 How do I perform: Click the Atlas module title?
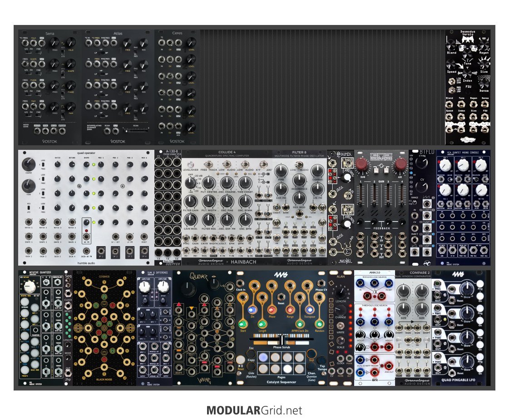coord(118,34)
